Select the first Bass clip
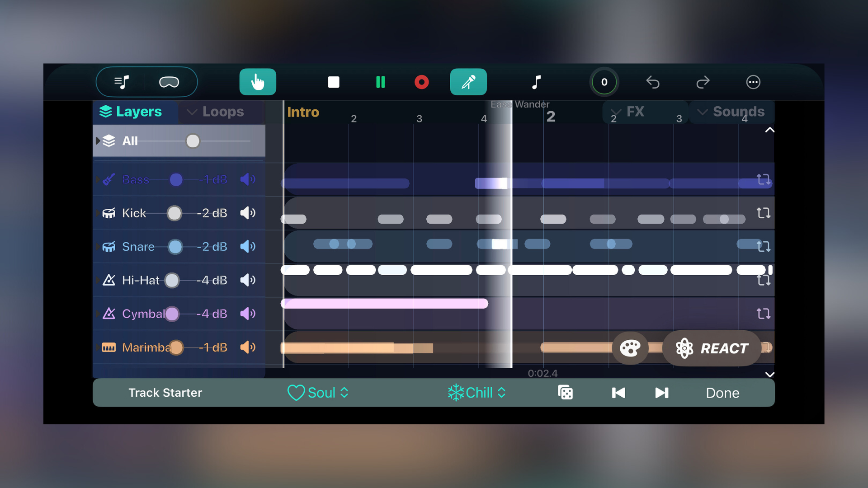This screenshot has width=868, height=488. click(345, 183)
